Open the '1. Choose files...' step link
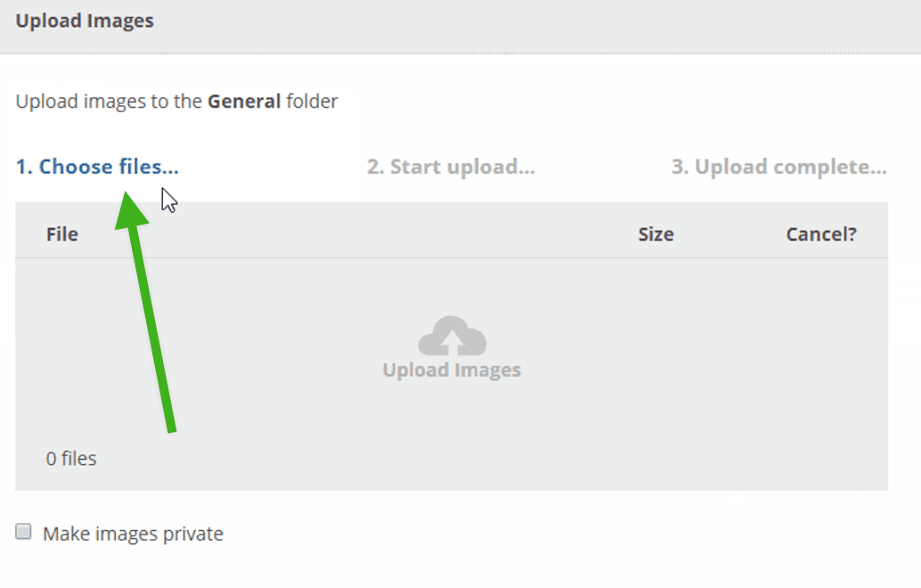 (x=97, y=167)
